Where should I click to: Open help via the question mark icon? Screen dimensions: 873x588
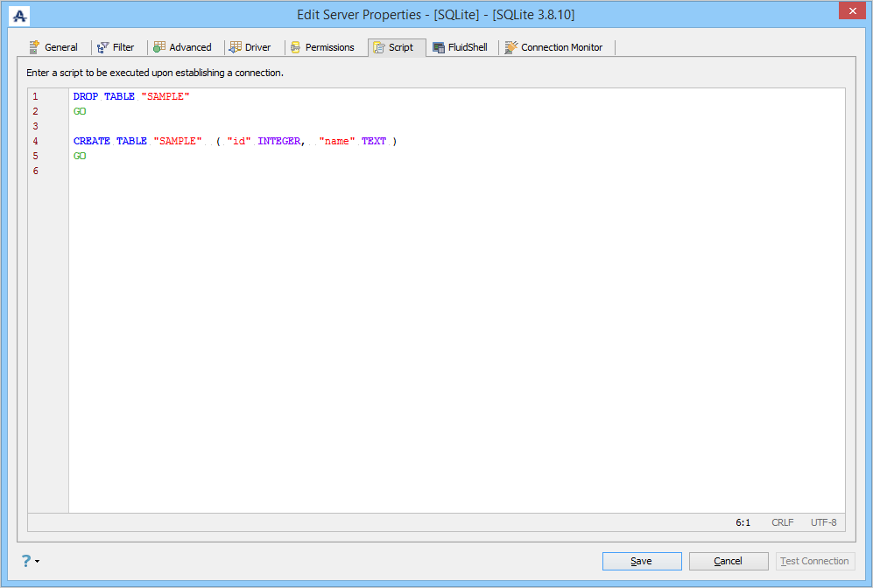(x=26, y=561)
